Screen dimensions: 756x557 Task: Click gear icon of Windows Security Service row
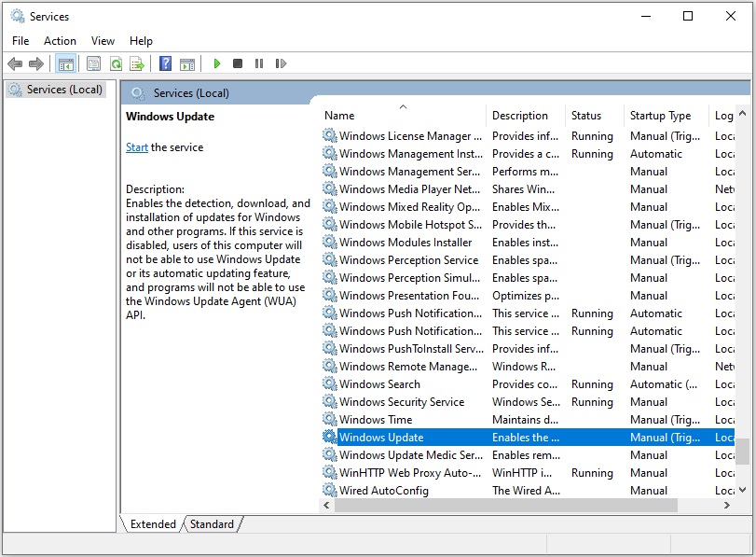tap(330, 401)
